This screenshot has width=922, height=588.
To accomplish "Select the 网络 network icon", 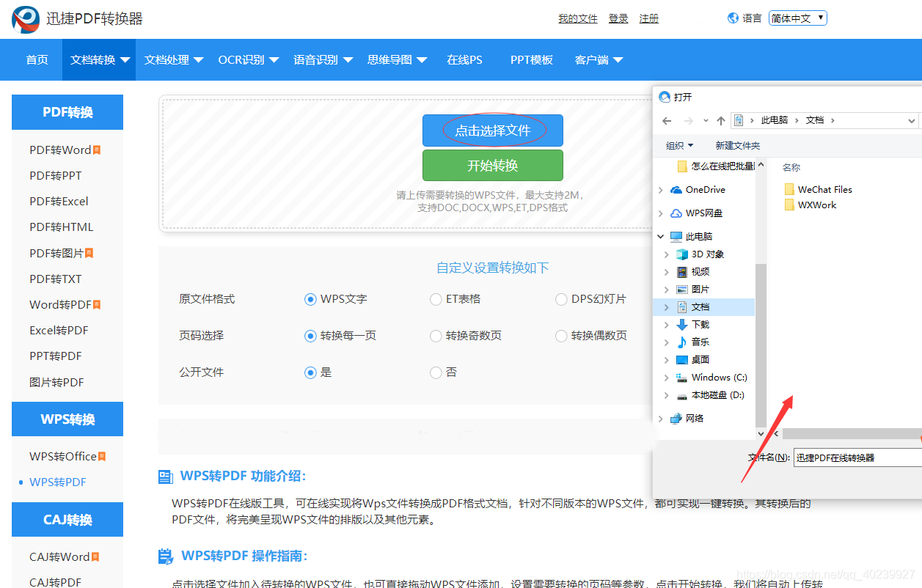I will [676, 419].
